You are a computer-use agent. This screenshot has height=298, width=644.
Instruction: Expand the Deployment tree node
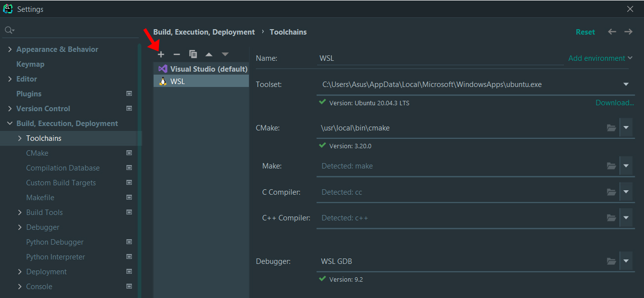point(20,271)
